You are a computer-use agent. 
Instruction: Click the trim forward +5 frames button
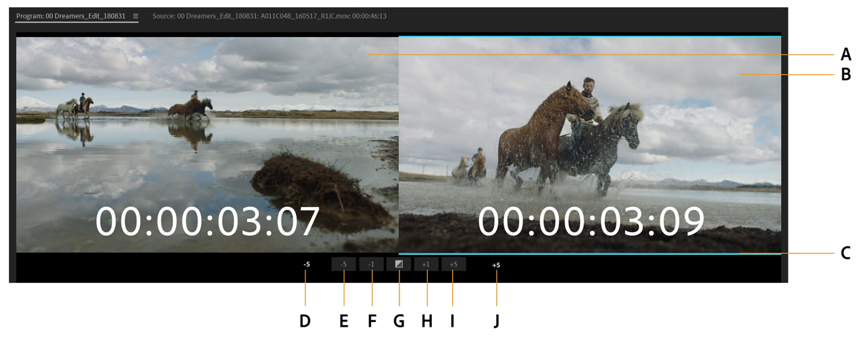pyautogui.click(x=453, y=264)
